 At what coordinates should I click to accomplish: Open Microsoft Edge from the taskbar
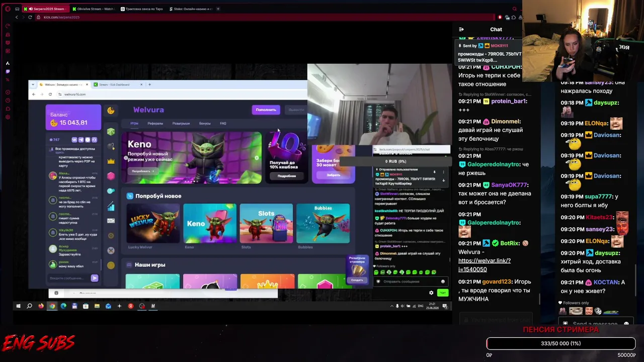[63, 306]
